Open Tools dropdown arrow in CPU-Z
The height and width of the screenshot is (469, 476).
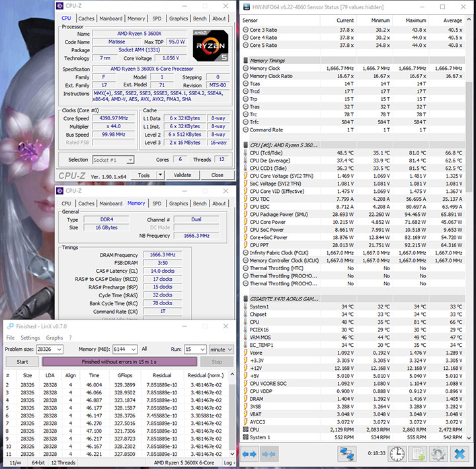[x=160, y=175]
